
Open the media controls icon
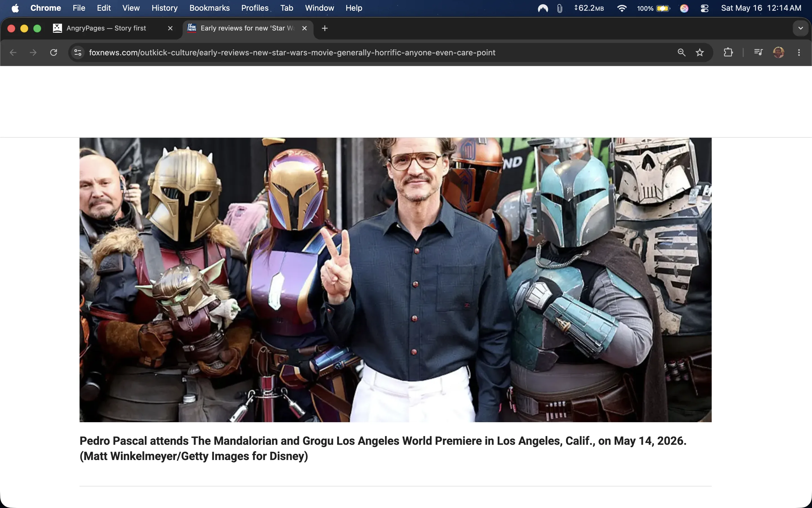point(758,52)
